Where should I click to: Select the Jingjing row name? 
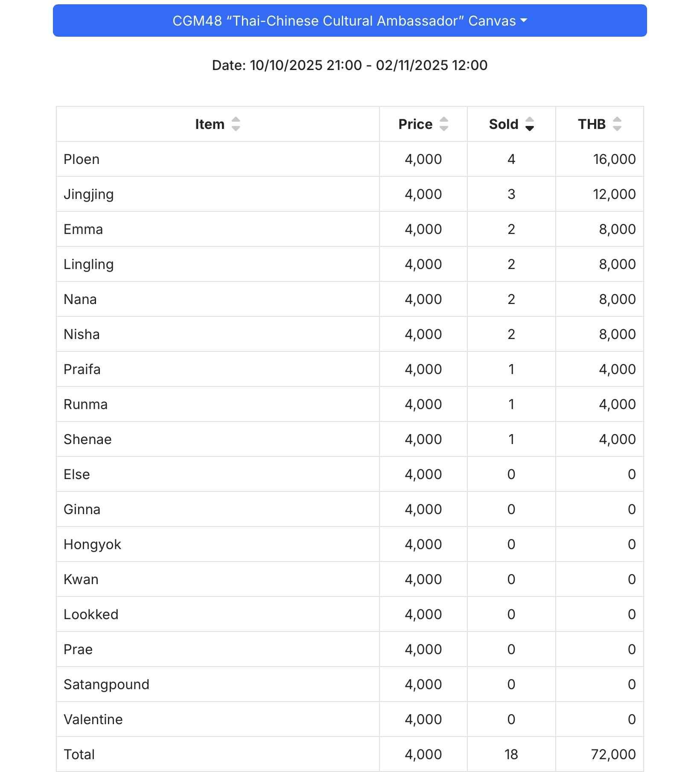pos(89,194)
